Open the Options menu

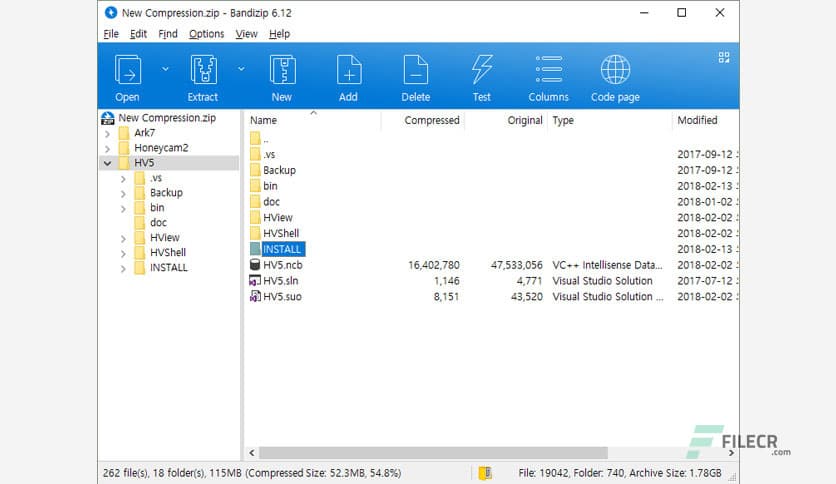coord(206,34)
